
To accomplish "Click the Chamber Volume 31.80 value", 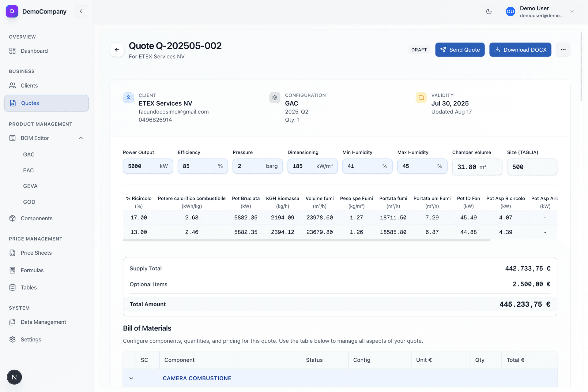I will tap(477, 167).
